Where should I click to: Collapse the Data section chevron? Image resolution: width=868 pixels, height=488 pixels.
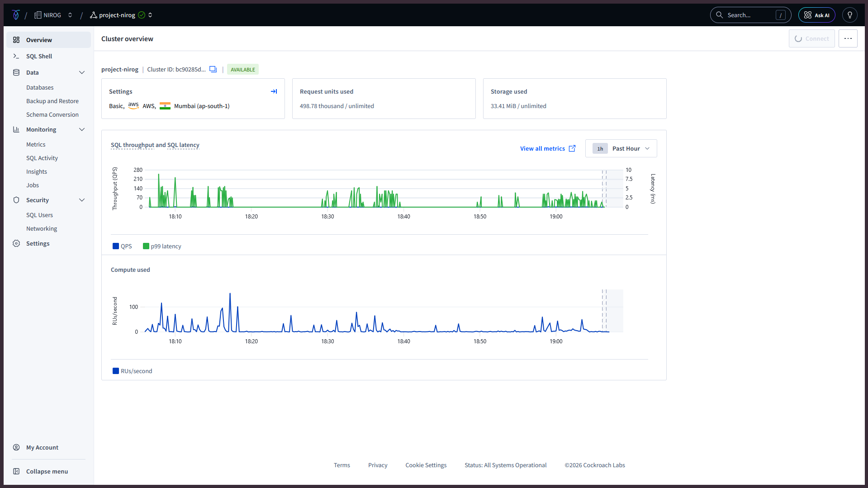82,72
